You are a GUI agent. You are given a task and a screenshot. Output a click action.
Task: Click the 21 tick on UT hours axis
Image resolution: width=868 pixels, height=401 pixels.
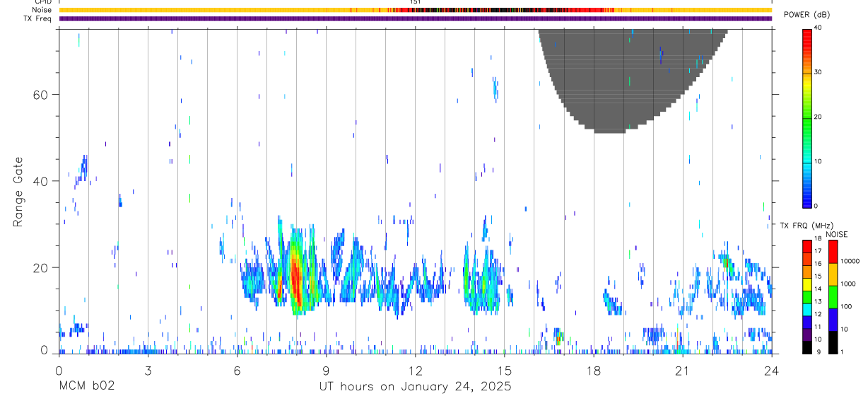pos(683,370)
